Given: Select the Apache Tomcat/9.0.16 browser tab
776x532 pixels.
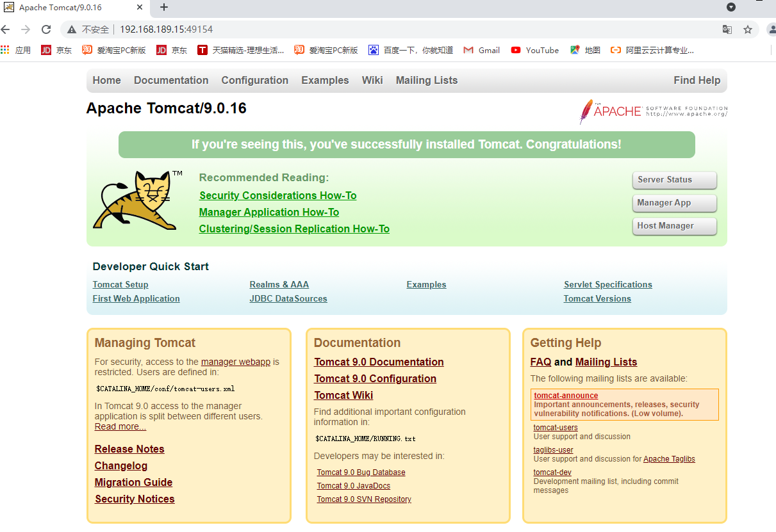Looking at the screenshot, I should [75, 8].
